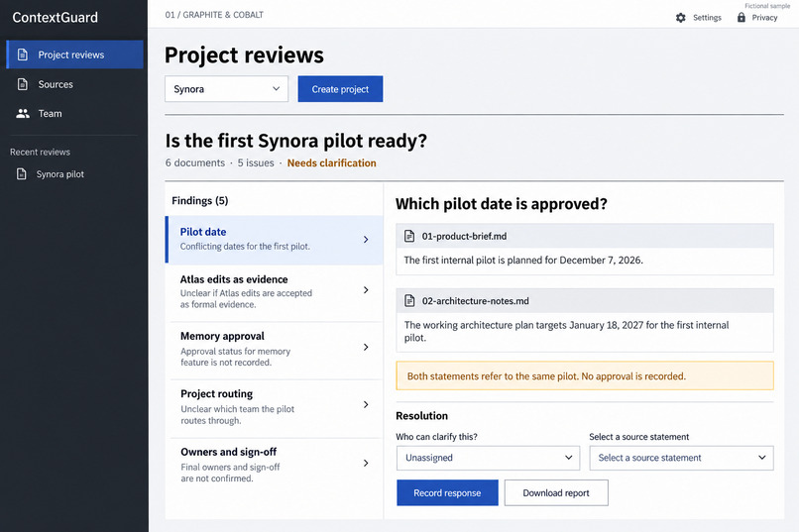Image resolution: width=799 pixels, height=532 pixels.
Task: Open Privacy link text
Action: coord(764,18)
